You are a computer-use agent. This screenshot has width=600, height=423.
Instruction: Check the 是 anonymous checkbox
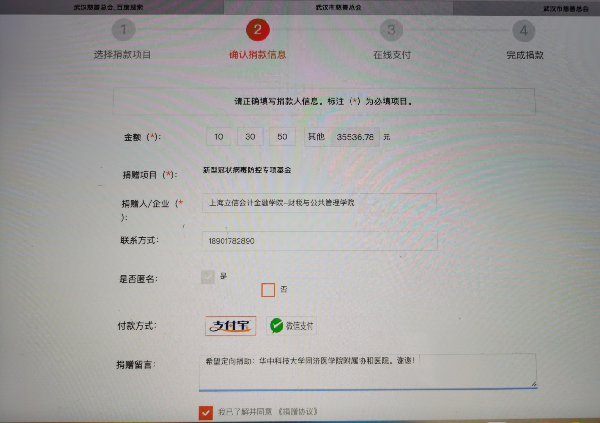[x=208, y=277]
